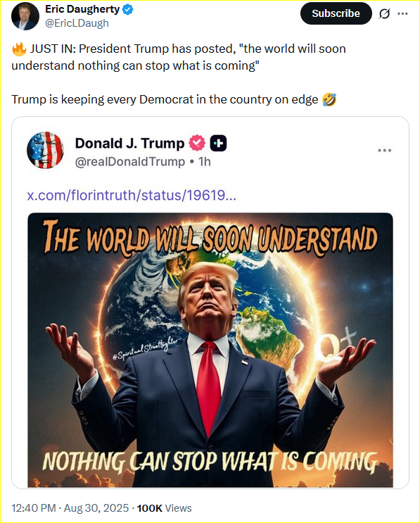
Task: Click the fire emoji before JUST IN
Action: click(19, 49)
